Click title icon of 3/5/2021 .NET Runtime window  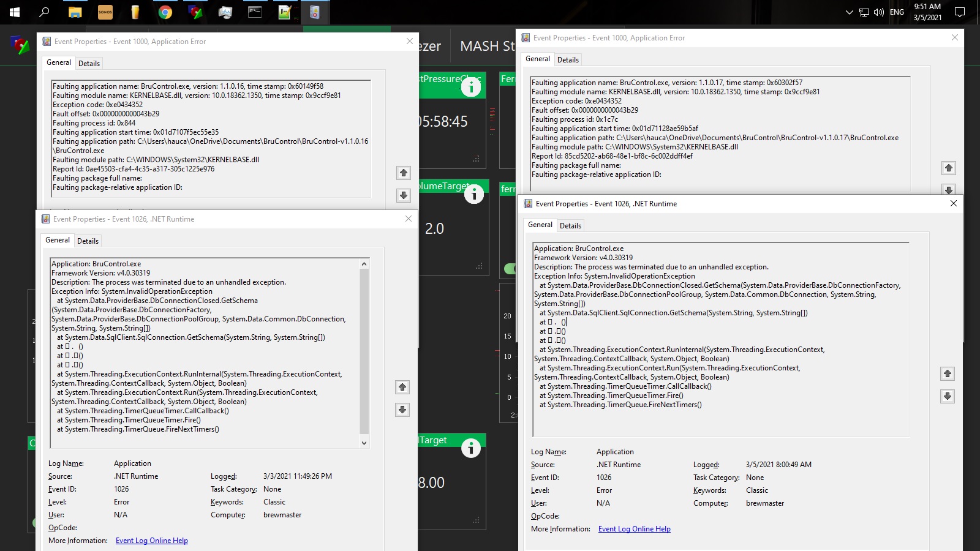[528, 204]
